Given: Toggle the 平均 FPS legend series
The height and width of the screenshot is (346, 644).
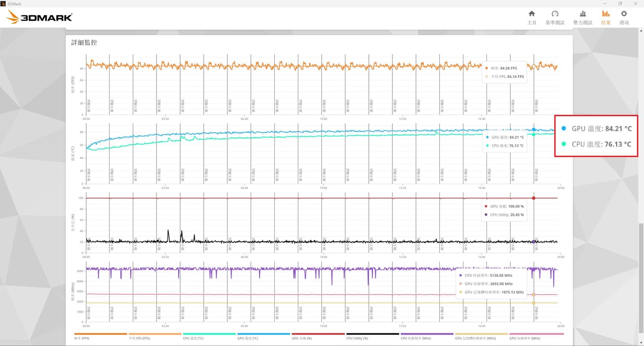Looking at the screenshot, I should (155, 336).
